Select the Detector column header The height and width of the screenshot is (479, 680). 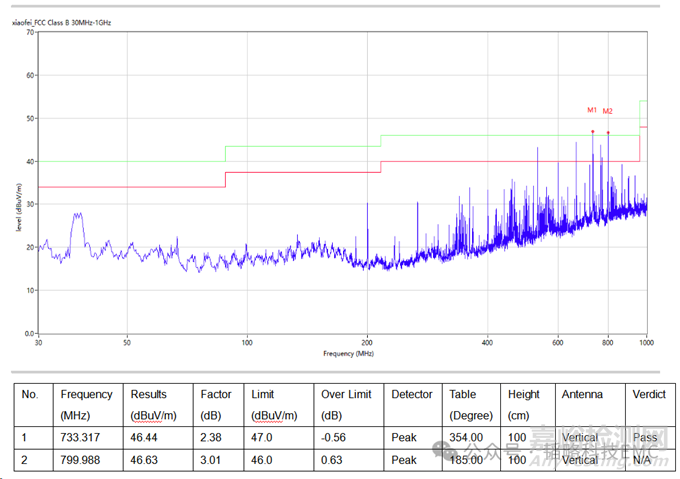click(412, 395)
